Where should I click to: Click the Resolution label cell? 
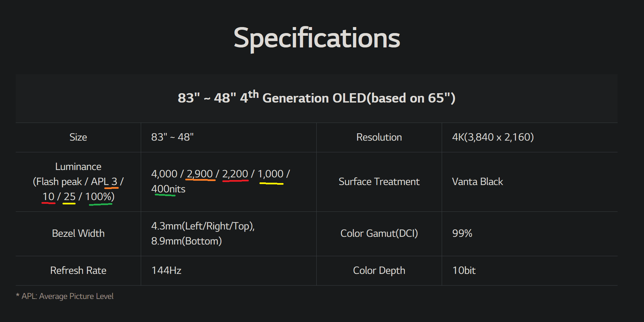click(x=379, y=137)
